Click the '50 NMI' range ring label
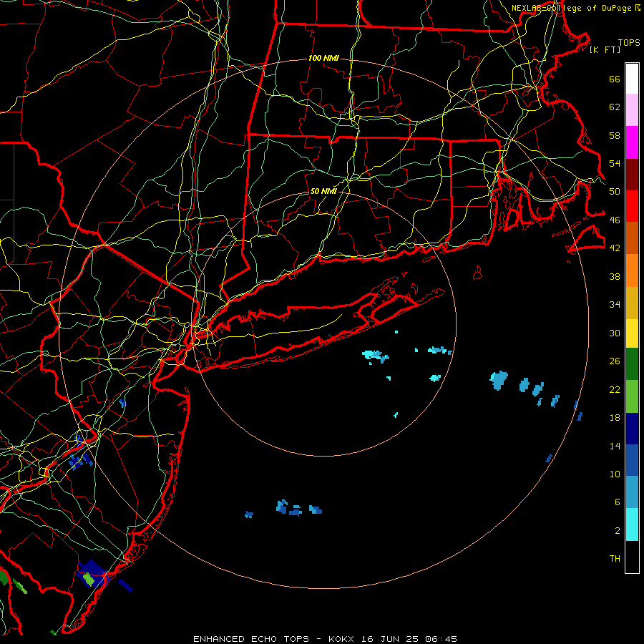This screenshot has width=644, height=644. coord(323,191)
